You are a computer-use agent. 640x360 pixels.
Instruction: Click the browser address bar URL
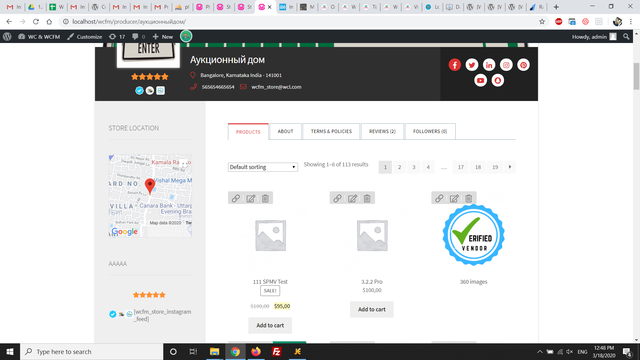[129, 22]
